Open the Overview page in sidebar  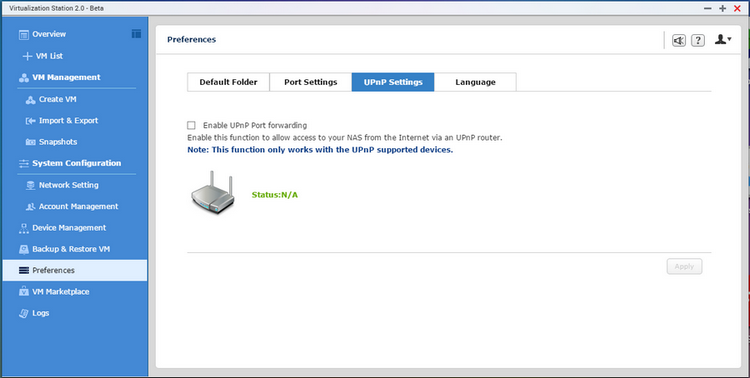point(49,34)
